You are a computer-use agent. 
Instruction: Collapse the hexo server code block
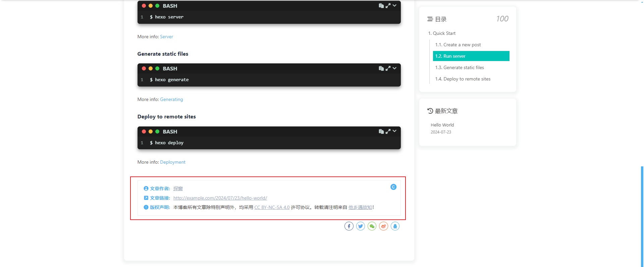[395, 6]
